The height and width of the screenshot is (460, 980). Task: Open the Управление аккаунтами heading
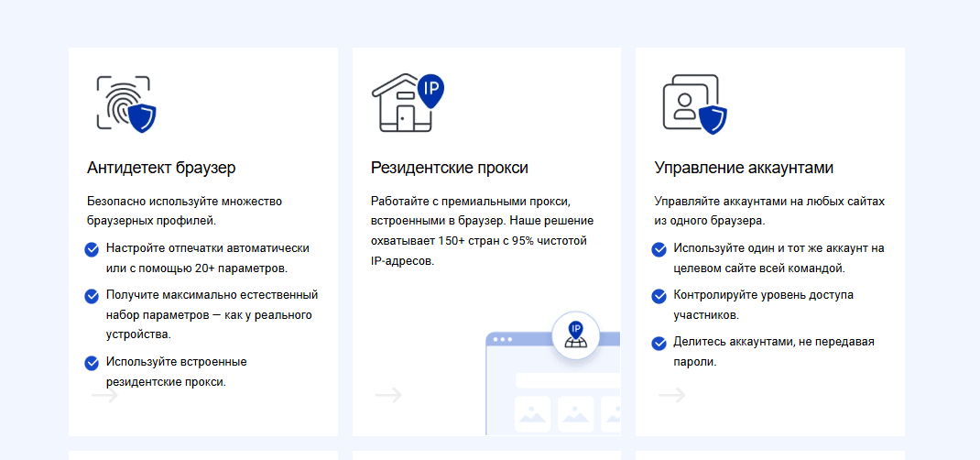click(744, 168)
